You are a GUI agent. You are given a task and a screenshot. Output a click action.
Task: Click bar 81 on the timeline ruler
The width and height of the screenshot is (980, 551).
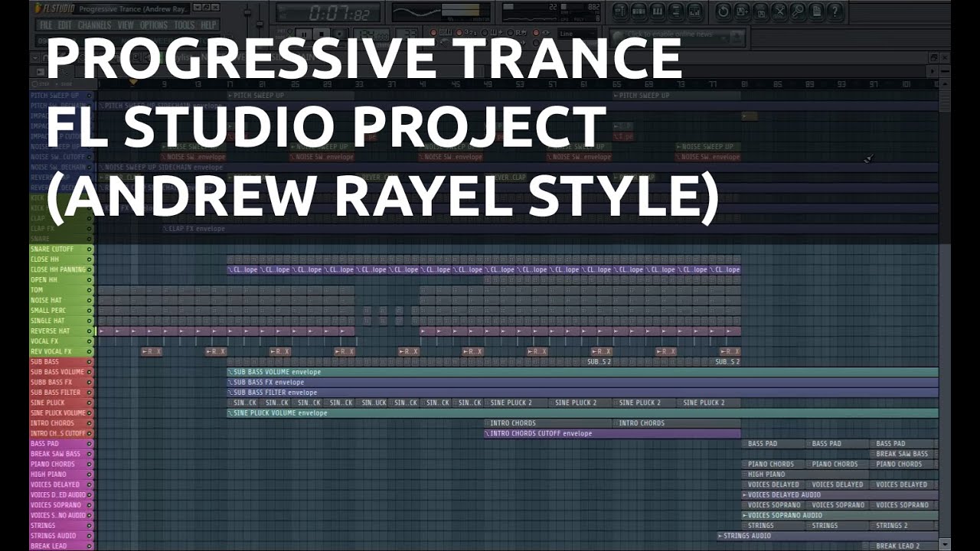coord(744,84)
